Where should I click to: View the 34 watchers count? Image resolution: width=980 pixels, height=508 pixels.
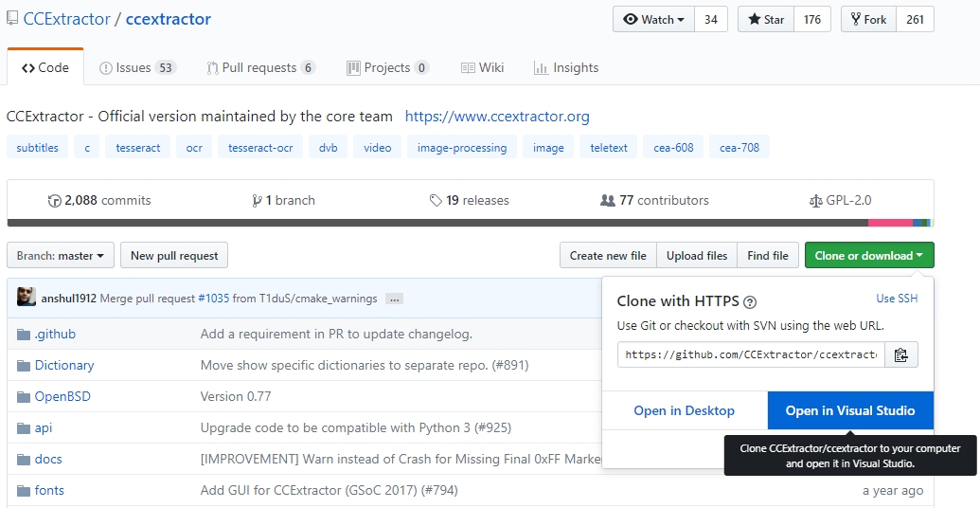coord(711,19)
